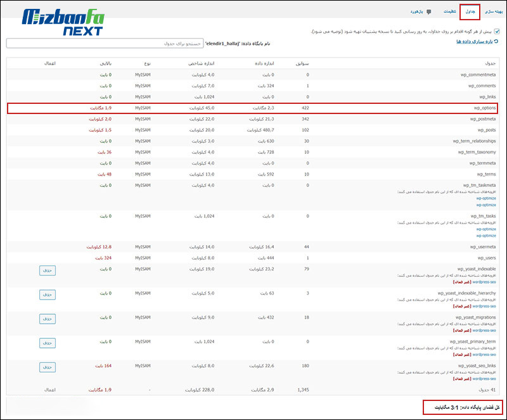This screenshot has height=420, width=507.
Task: Delete the wp_yoast_indexable_hierarchy table with حذف
Action: click(x=48, y=295)
